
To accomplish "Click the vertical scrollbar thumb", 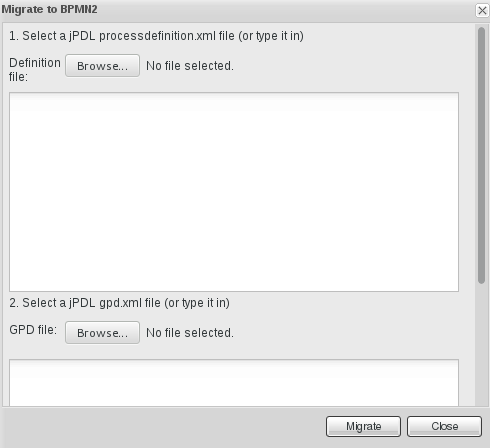I will tap(481, 155).
